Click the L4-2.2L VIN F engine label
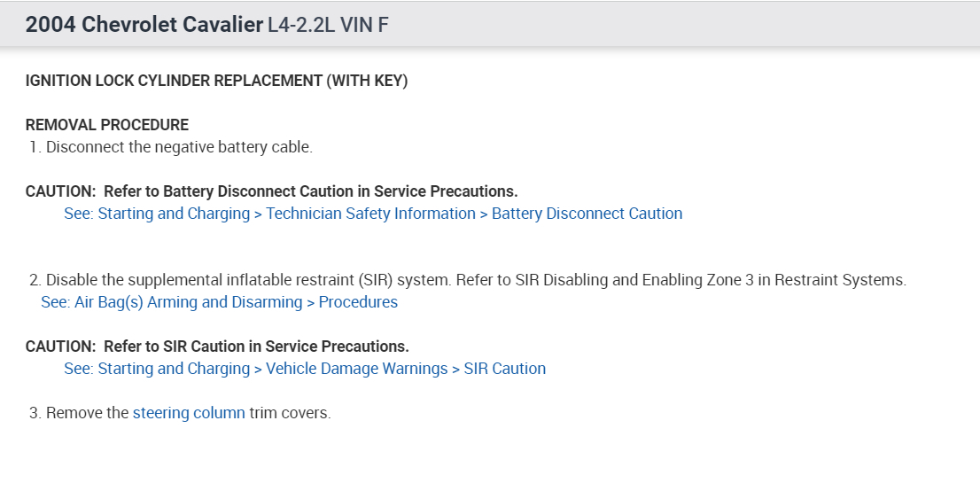 click(328, 25)
